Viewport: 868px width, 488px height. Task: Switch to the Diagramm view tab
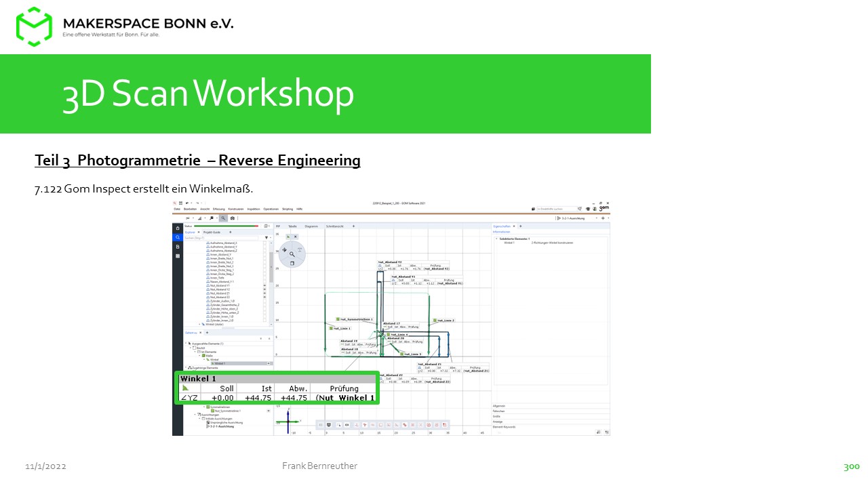click(311, 226)
